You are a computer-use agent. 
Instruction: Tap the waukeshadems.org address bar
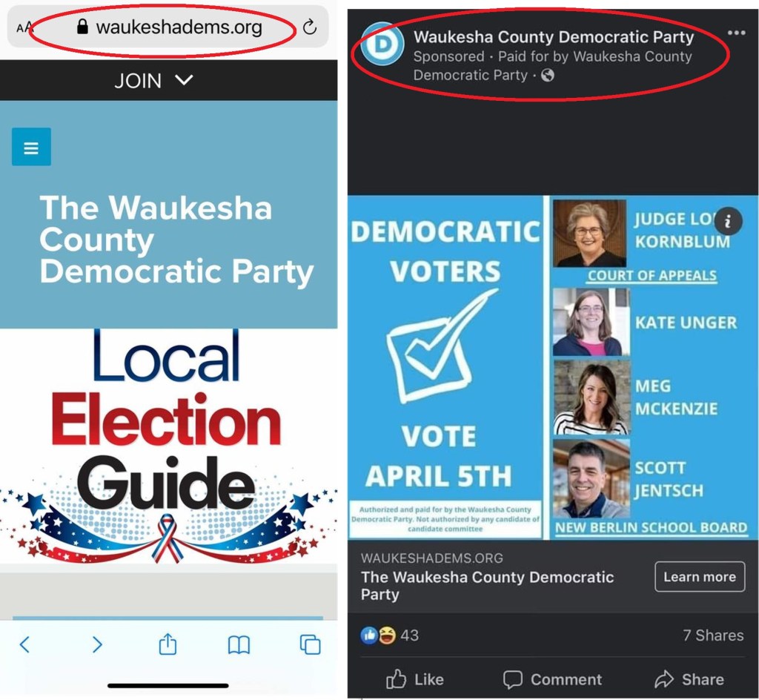(x=168, y=27)
